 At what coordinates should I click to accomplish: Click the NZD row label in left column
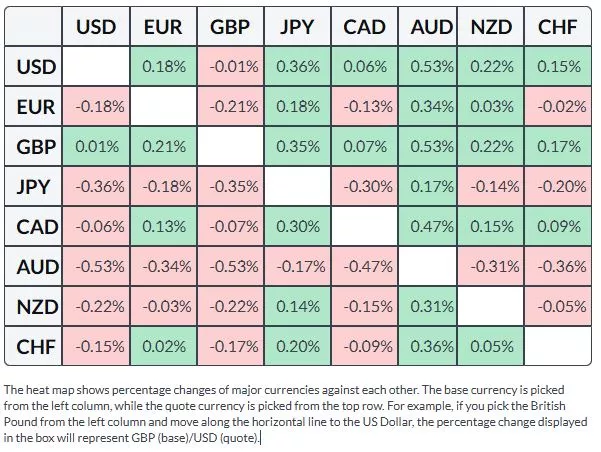pyautogui.click(x=37, y=306)
